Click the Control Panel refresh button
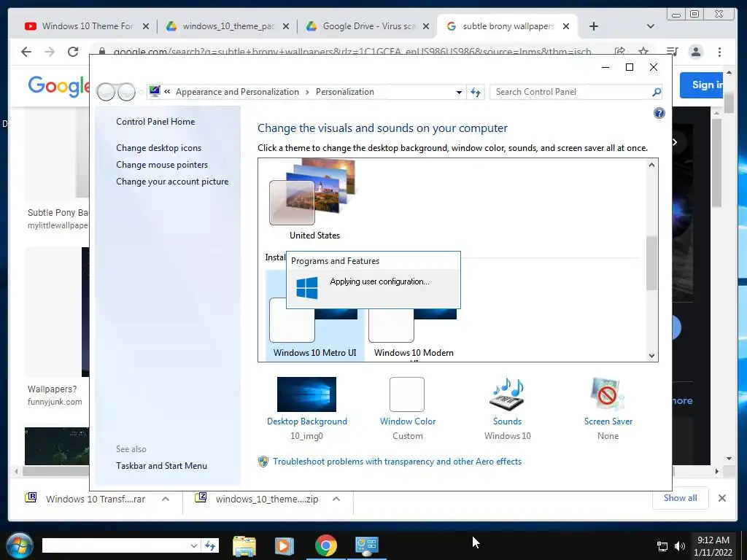The height and width of the screenshot is (560, 747). [476, 92]
